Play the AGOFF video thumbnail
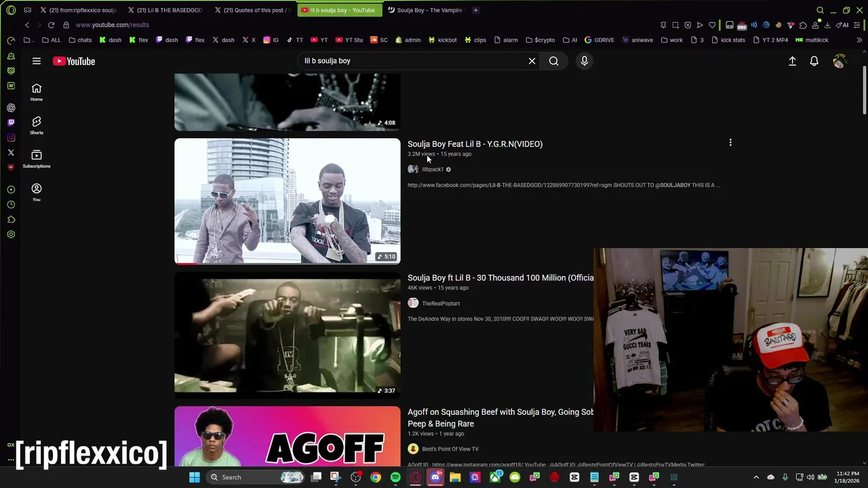 [x=288, y=436]
